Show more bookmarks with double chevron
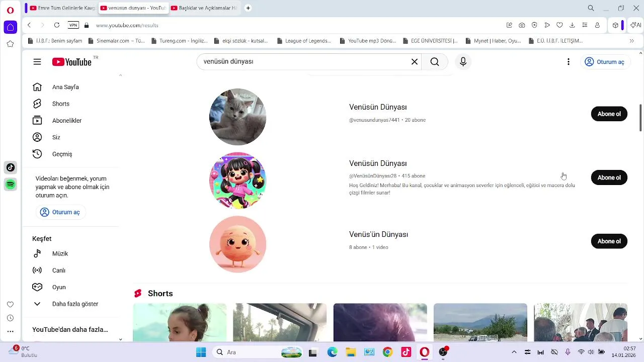644x362 pixels. coord(632,41)
